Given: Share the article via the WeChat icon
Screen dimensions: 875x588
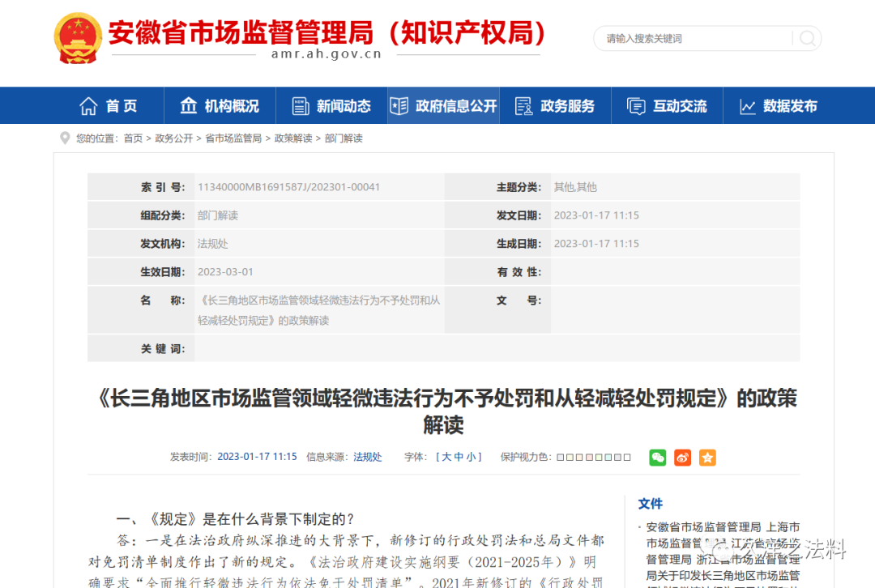Looking at the screenshot, I should pyautogui.click(x=657, y=458).
